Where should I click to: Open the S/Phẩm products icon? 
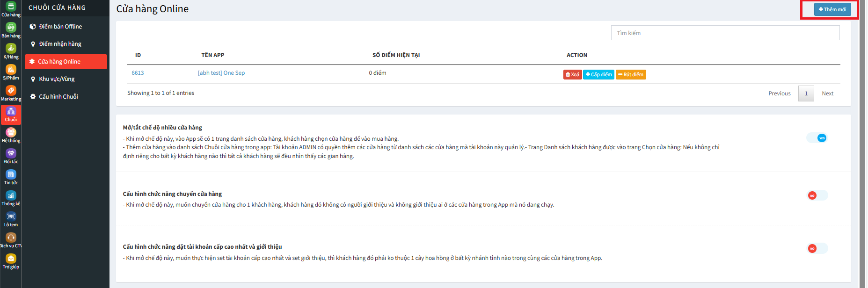click(11, 72)
